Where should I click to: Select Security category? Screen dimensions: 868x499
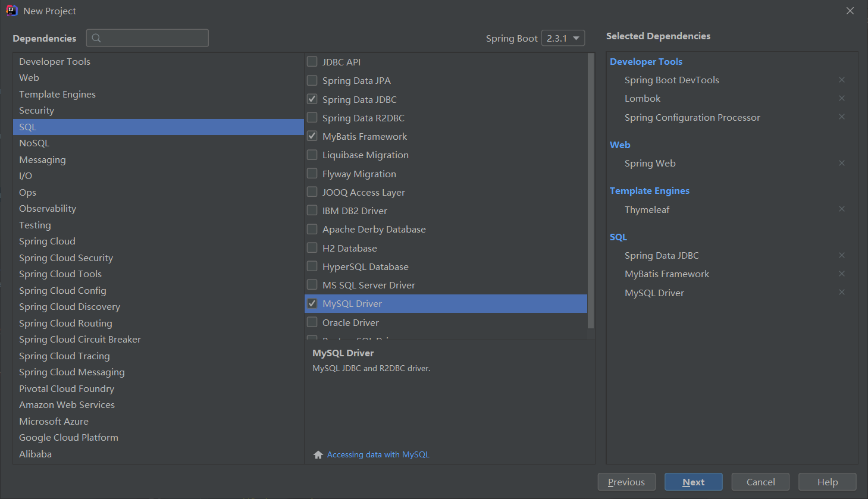tap(158, 111)
